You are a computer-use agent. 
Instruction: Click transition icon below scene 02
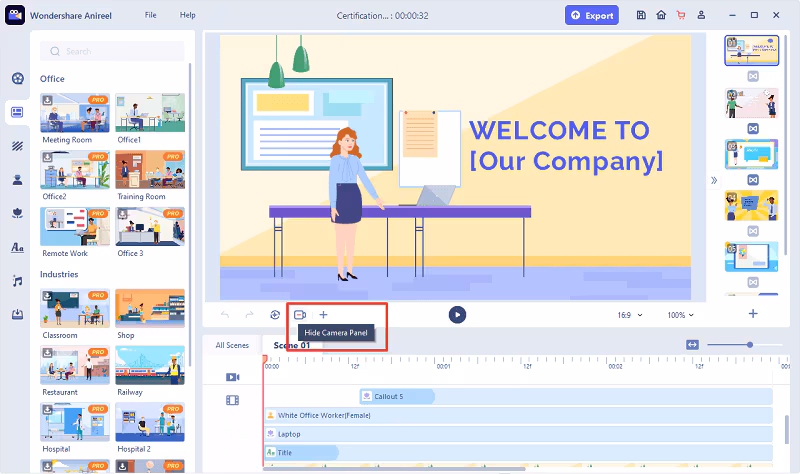click(x=753, y=128)
